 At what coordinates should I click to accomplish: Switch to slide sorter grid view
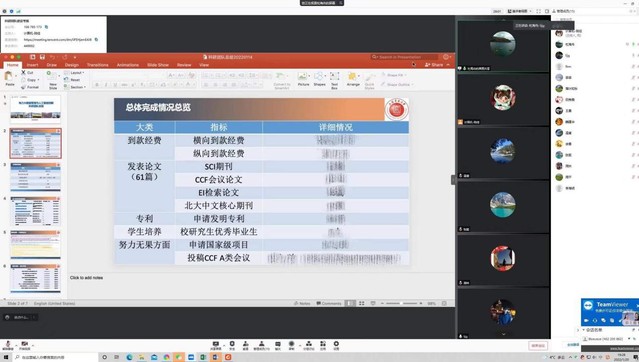[361, 303]
